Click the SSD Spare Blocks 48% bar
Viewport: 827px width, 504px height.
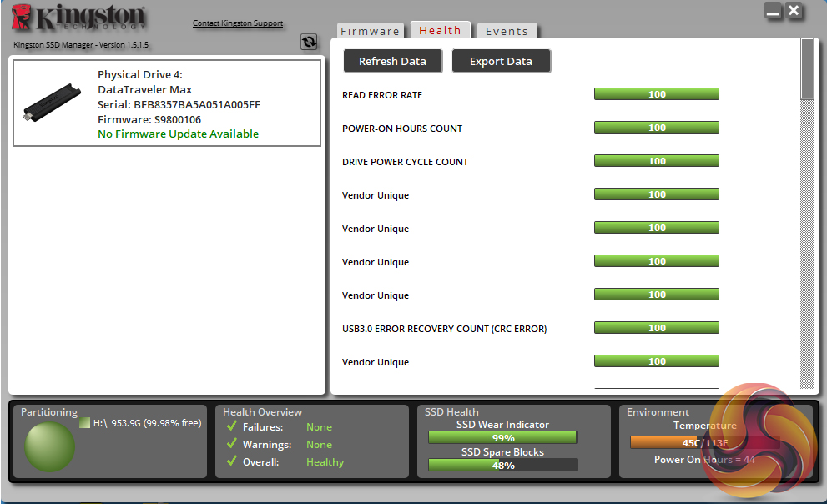[503, 465]
